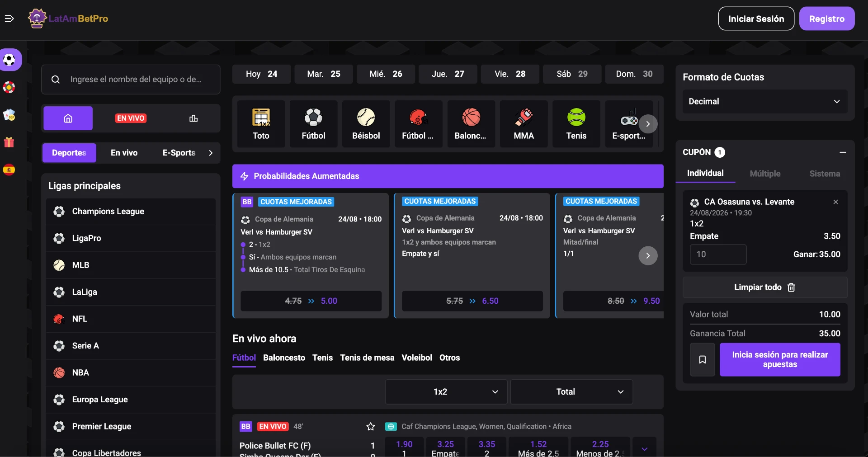Click the Iniciar Sesión button

pos(756,19)
